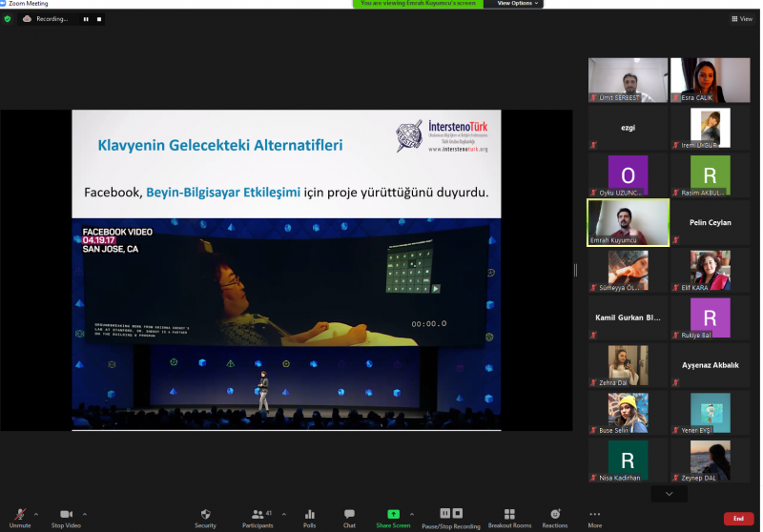763x532 pixels.
Task: Select Pelin Ceylan's participant tile
Action: [x=710, y=223]
